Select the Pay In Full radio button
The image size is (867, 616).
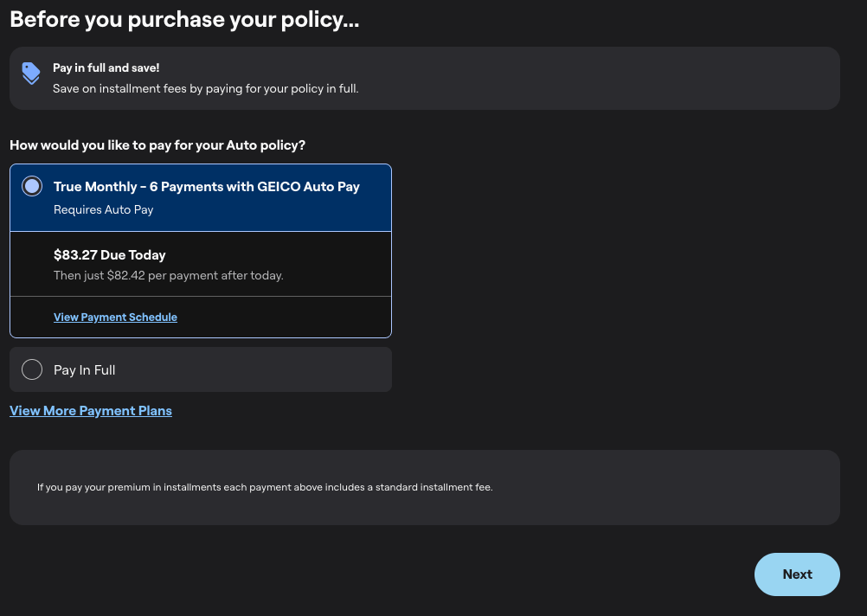pyautogui.click(x=32, y=369)
